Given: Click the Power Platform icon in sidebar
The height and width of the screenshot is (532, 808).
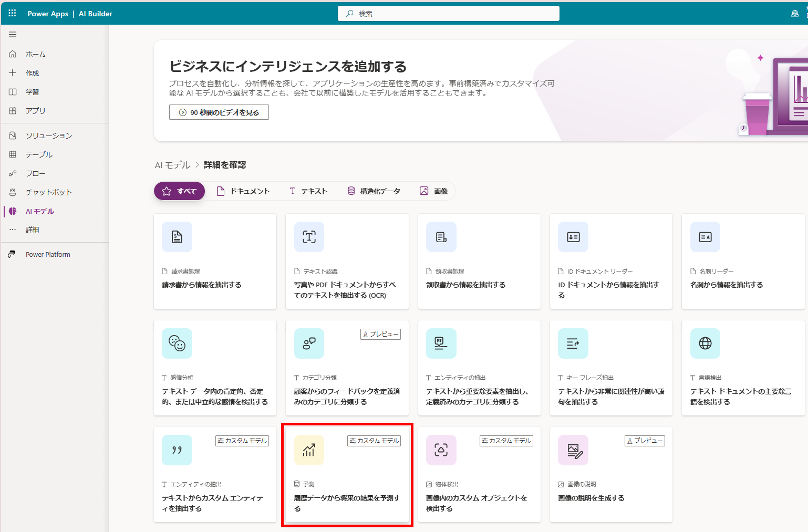Looking at the screenshot, I should (12, 254).
